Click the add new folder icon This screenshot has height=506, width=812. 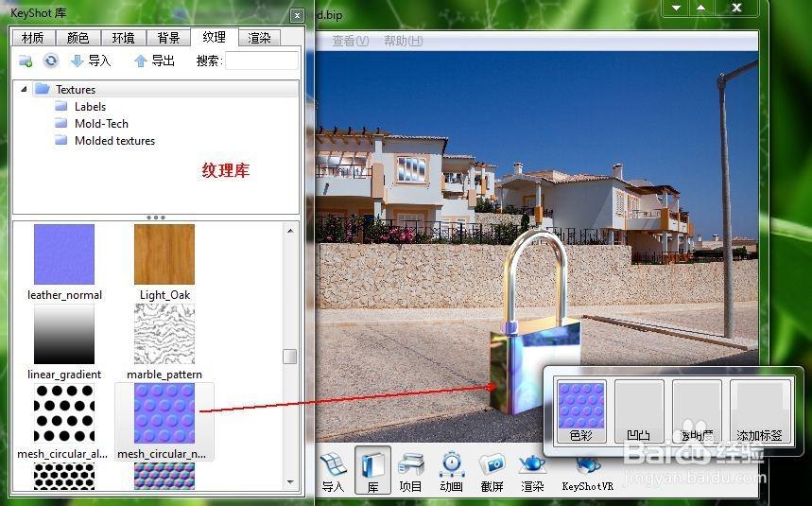point(26,61)
